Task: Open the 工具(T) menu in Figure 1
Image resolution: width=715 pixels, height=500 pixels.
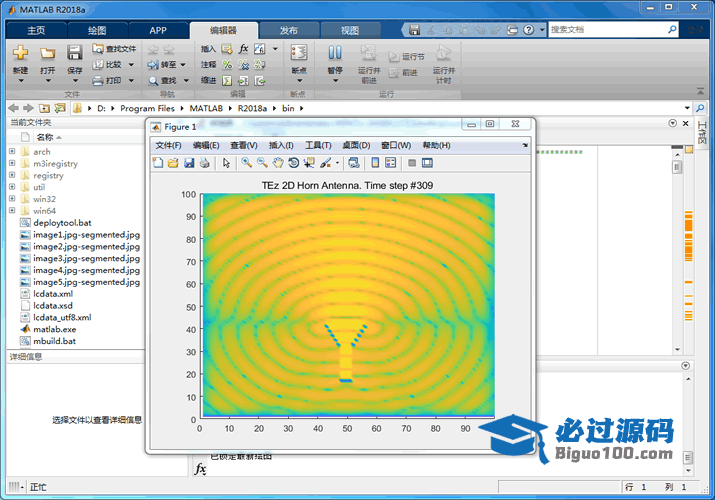Action: tap(318, 145)
